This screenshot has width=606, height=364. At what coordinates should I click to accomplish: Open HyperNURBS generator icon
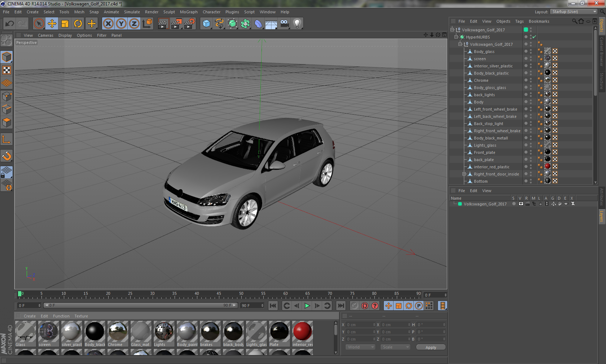click(232, 24)
